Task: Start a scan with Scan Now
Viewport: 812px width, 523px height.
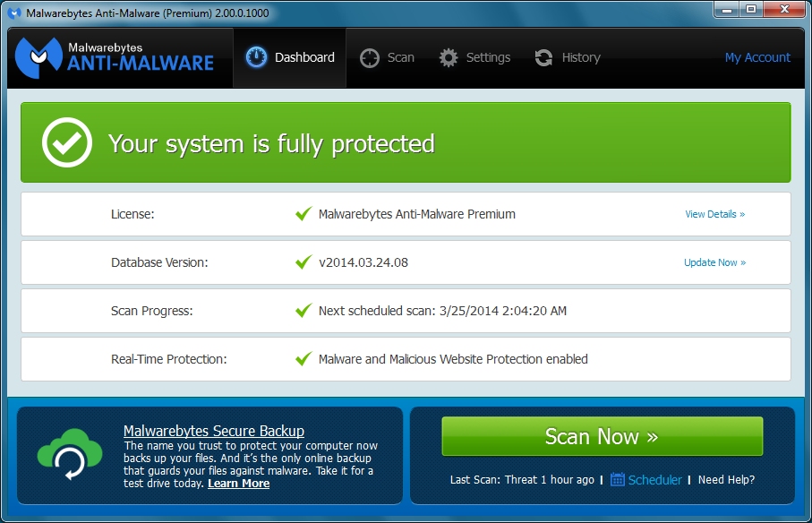Action: point(603,436)
